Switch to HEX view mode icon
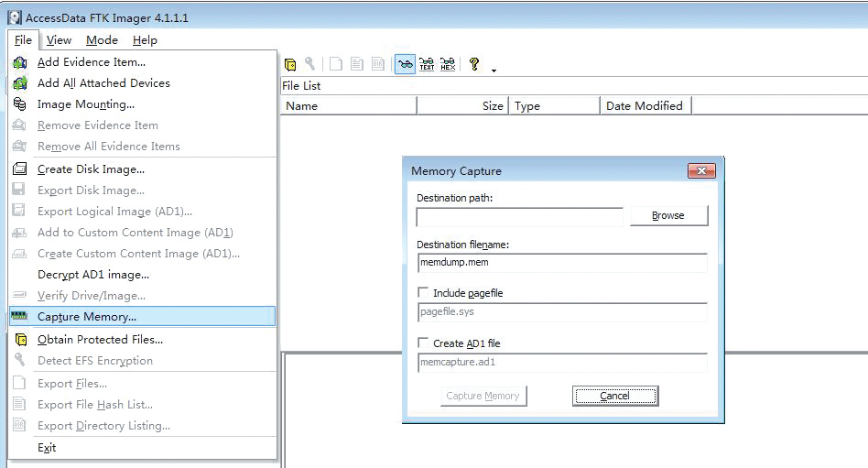This screenshot has height=468, width=868. coord(448,64)
